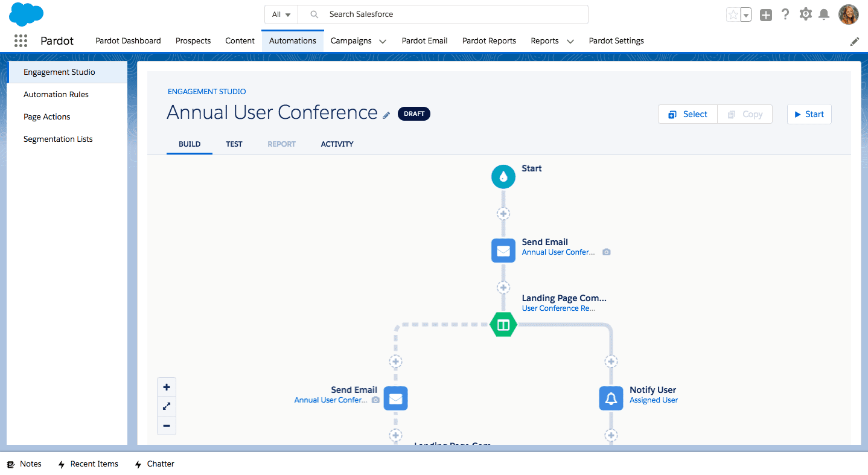Expand the All search scope selector
The image size is (868, 475).
click(x=281, y=14)
